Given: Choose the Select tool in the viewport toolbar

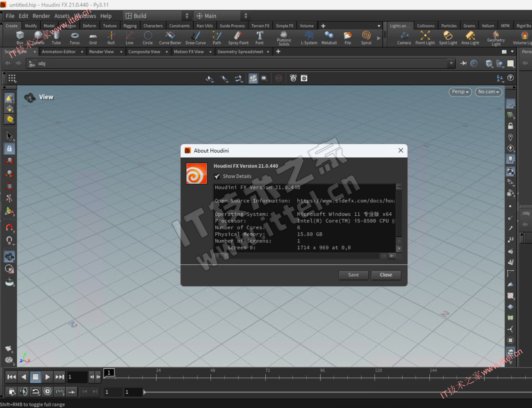Looking at the screenshot, I should point(10,136).
